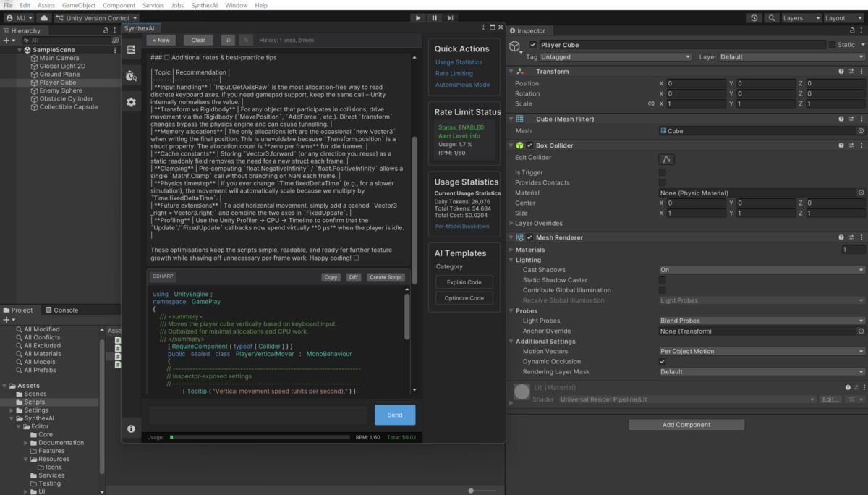The width and height of the screenshot is (868, 495).
Task: Open the Unity Version Control dropdown
Action: pos(96,18)
